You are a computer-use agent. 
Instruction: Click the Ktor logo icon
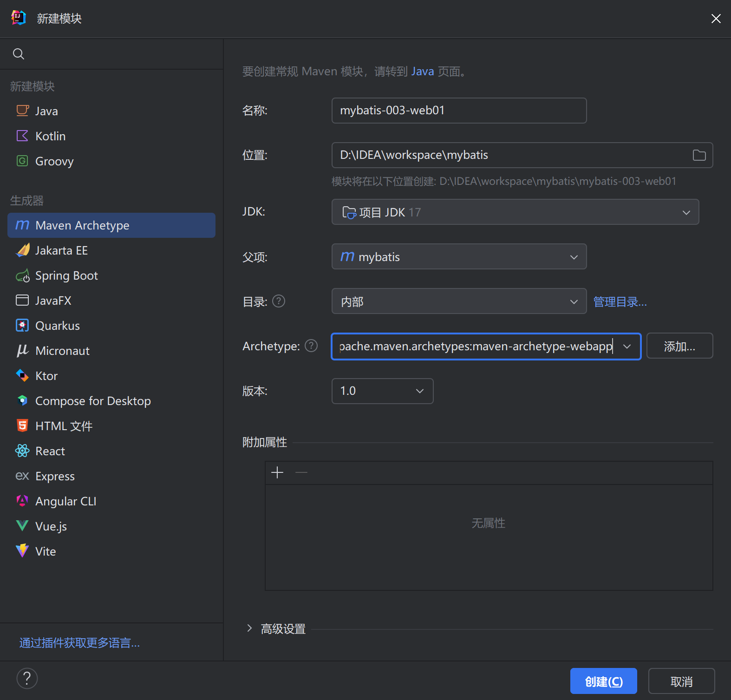22,375
